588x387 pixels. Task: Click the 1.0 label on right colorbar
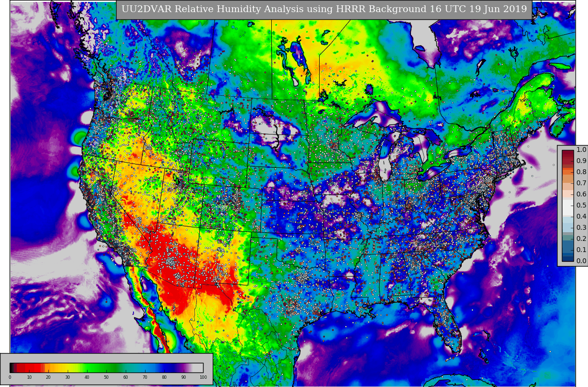point(581,150)
